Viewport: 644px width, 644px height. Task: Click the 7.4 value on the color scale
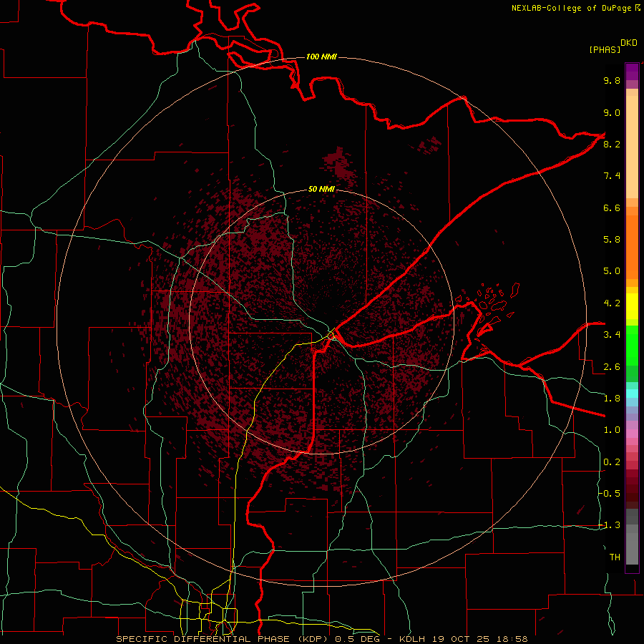pyautogui.click(x=612, y=176)
